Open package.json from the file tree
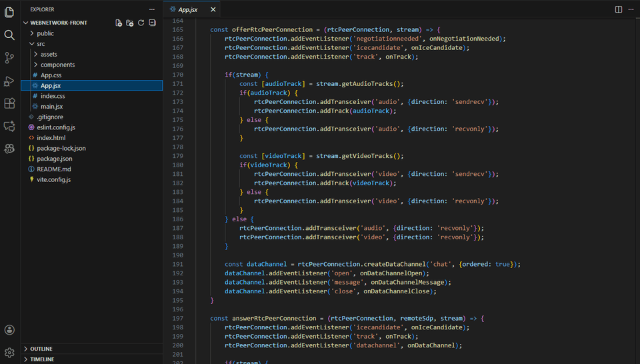Viewport: 640px width, 364px height. click(55, 159)
